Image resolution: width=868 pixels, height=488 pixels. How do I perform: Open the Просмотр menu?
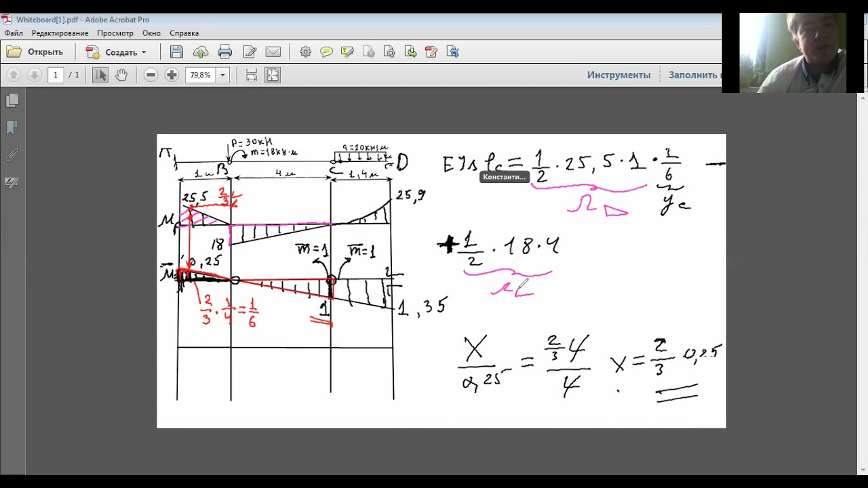tap(115, 33)
